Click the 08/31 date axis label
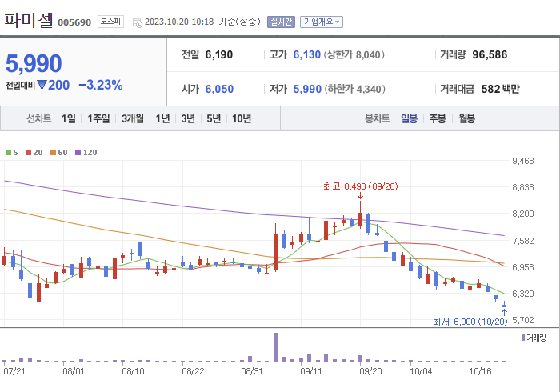The width and height of the screenshot is (560, 392). tap(252, 371)
